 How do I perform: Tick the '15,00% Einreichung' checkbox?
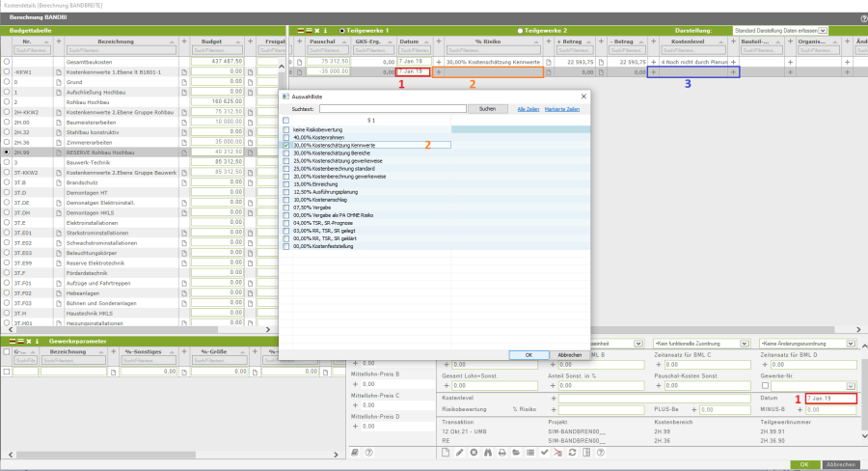(285, 183)
